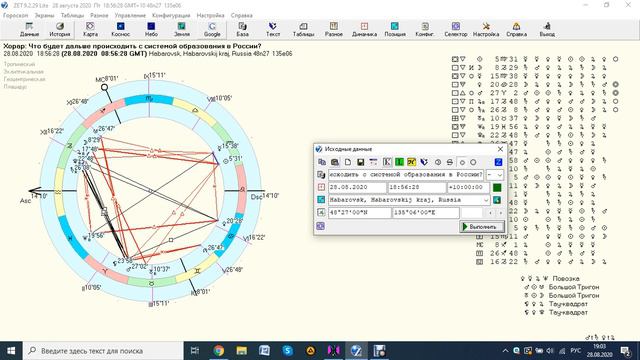
Task: Open the Конфиг. toolbar tool
Action: [425, 30]
